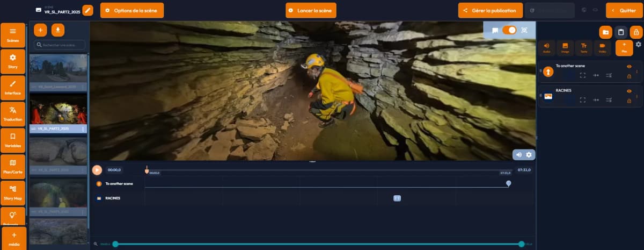Open the elements panel settings gear
The width and height of the screenshot is (644, 250).
pyautogui.click(x=638, y=45)
